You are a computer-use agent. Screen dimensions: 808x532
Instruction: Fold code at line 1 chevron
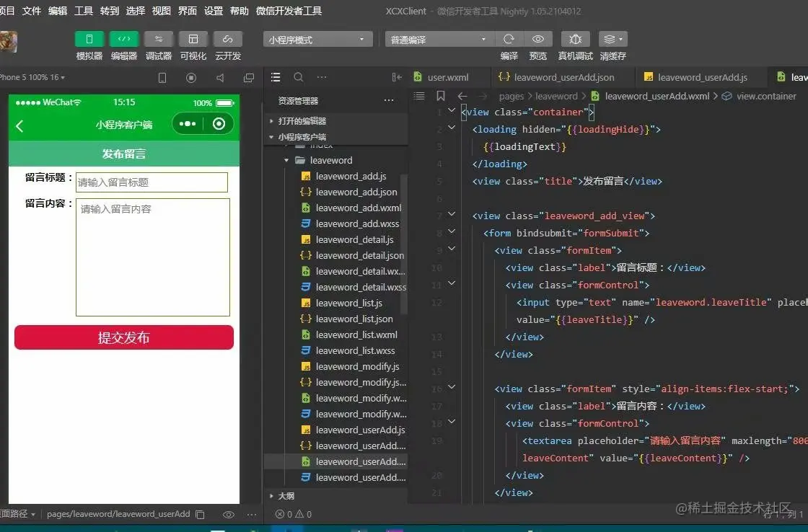452,110
